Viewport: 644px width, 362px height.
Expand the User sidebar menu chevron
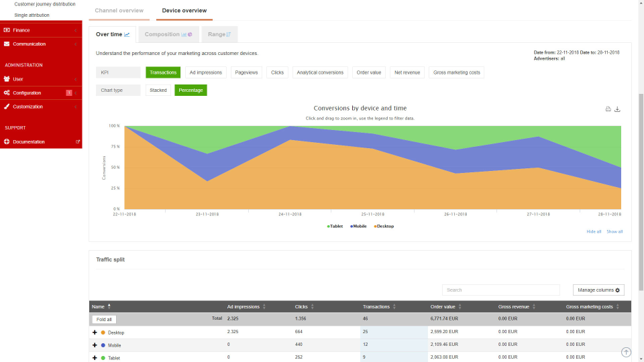coord(76,79)
